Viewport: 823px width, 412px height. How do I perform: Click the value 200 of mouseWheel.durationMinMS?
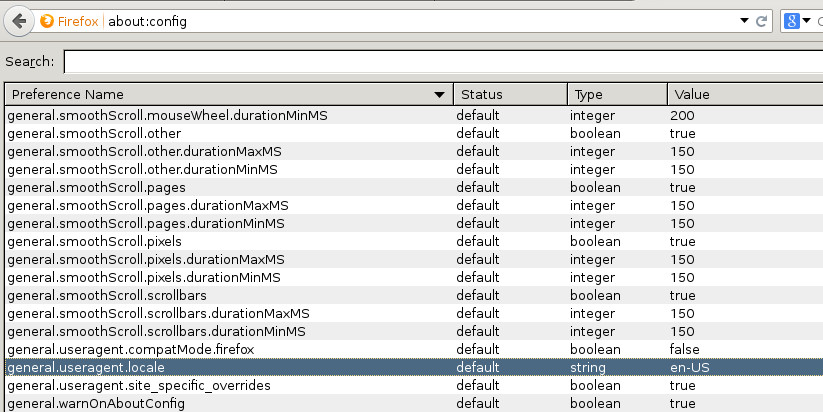point(682,115)
